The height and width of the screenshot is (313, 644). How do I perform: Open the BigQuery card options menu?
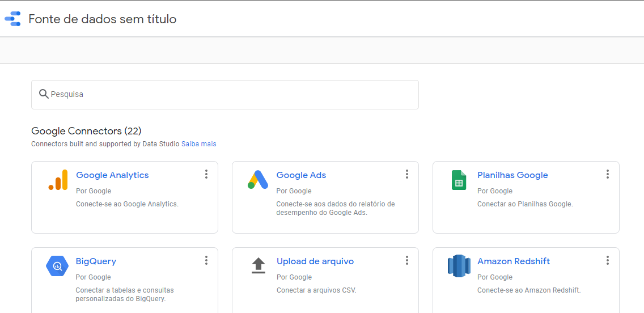206,260
